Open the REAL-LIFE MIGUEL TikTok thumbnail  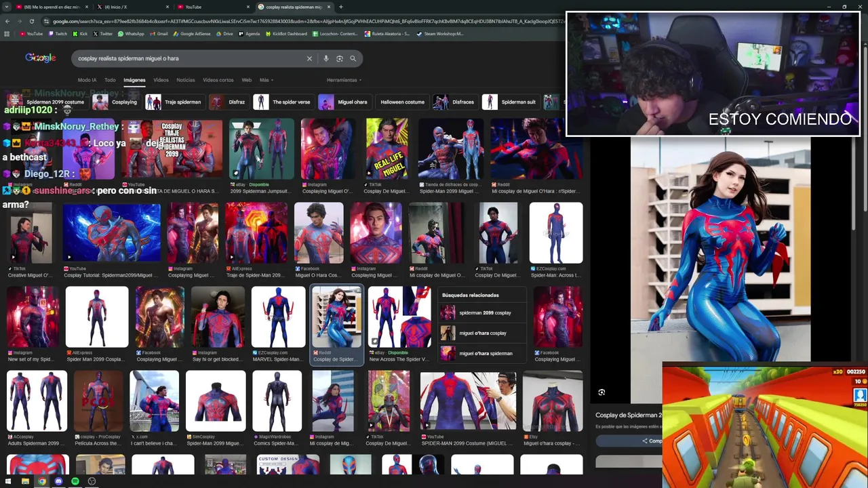(387, 149)
